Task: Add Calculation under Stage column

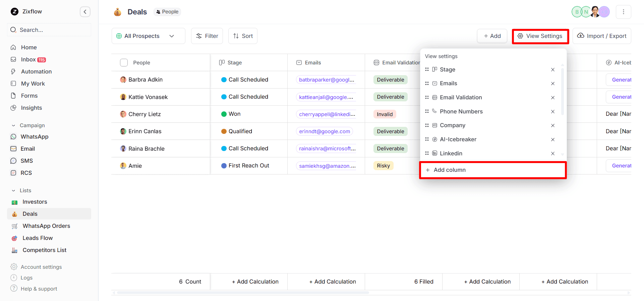Action: pyautogui.click(x=255, y=282)
